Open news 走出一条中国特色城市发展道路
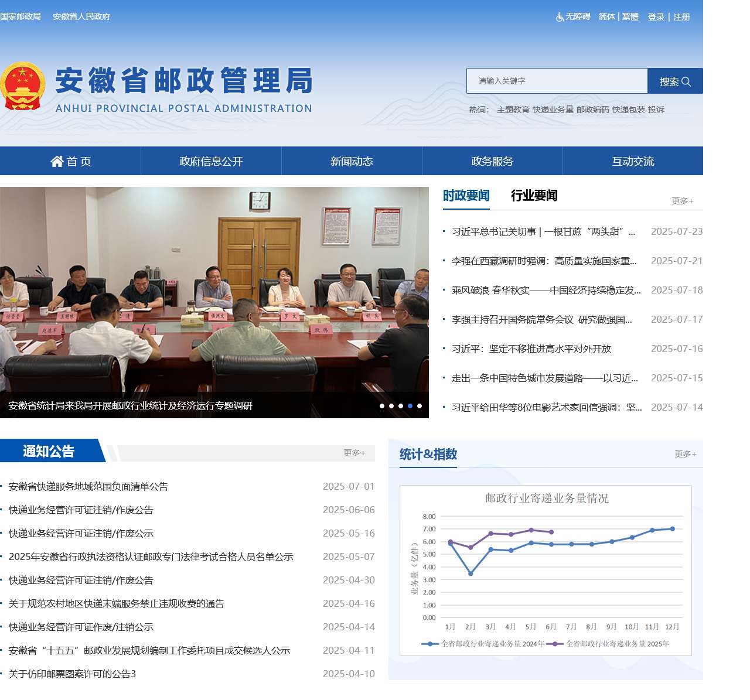Image resolution: width=750 pixels, height=700 pixels. point(545,378)
